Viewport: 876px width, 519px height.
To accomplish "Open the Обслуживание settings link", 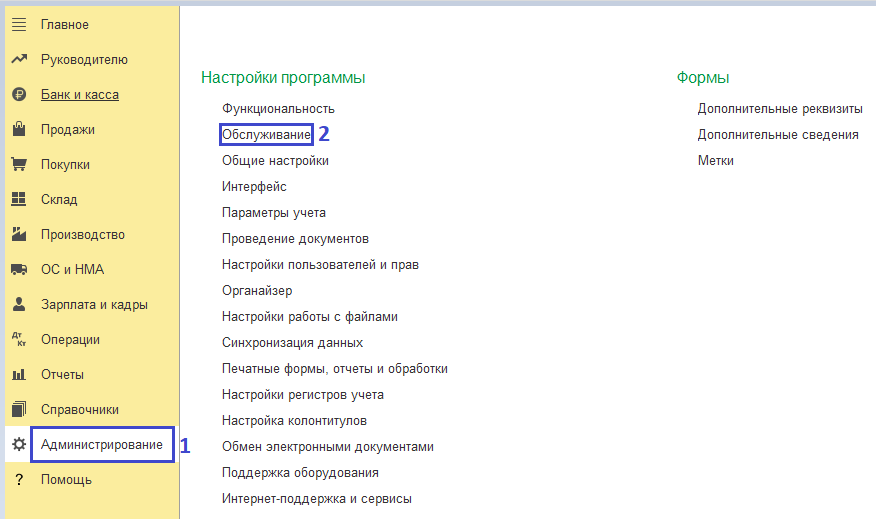I will pyautogui.click(x=266, y=134).
